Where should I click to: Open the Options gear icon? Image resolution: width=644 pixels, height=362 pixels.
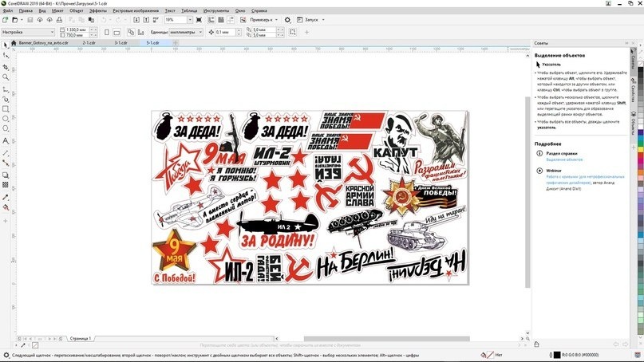point(287,20)
